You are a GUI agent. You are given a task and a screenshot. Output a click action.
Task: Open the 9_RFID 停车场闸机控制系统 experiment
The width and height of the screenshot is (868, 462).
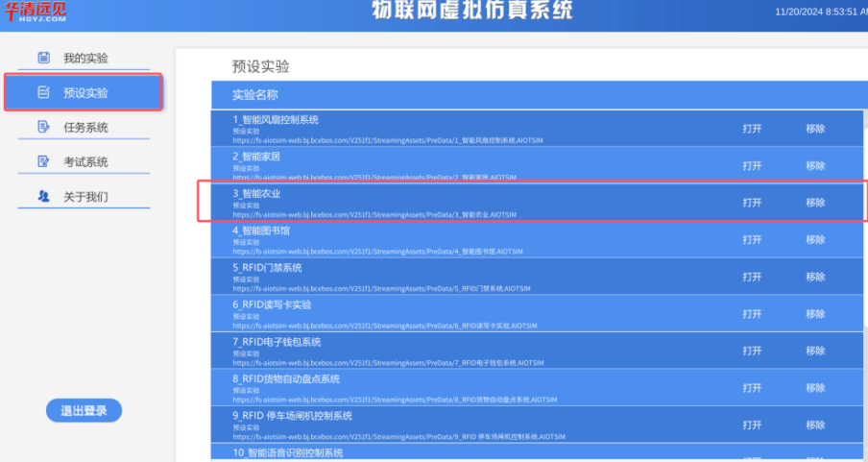pyautogui.click(x=752, y=426)
